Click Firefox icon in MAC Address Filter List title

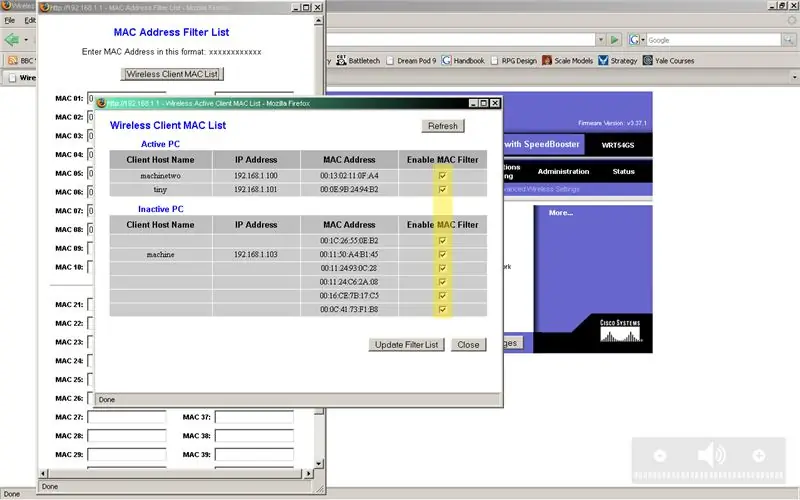tap(45, 7)
